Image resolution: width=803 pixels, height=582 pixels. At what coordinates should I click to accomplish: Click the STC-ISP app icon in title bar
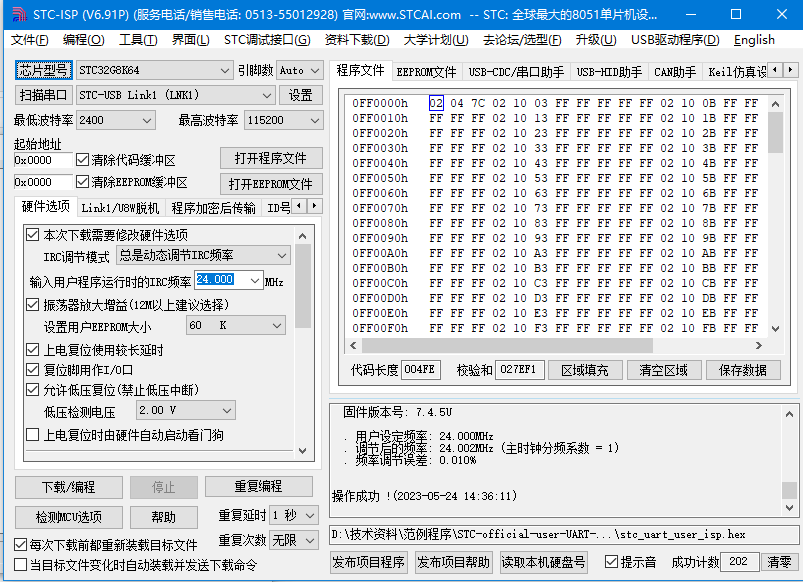19,14
